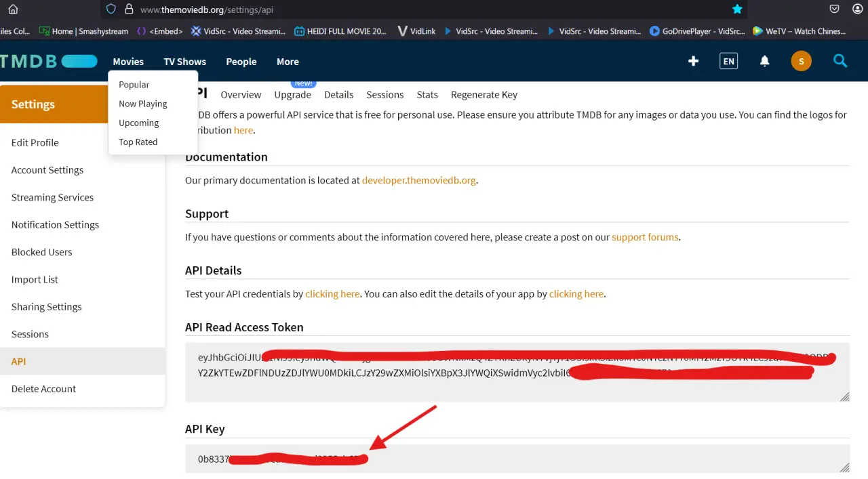The image size is (868, 479).
Task: Open the support forums link
Action: point(645,237)
